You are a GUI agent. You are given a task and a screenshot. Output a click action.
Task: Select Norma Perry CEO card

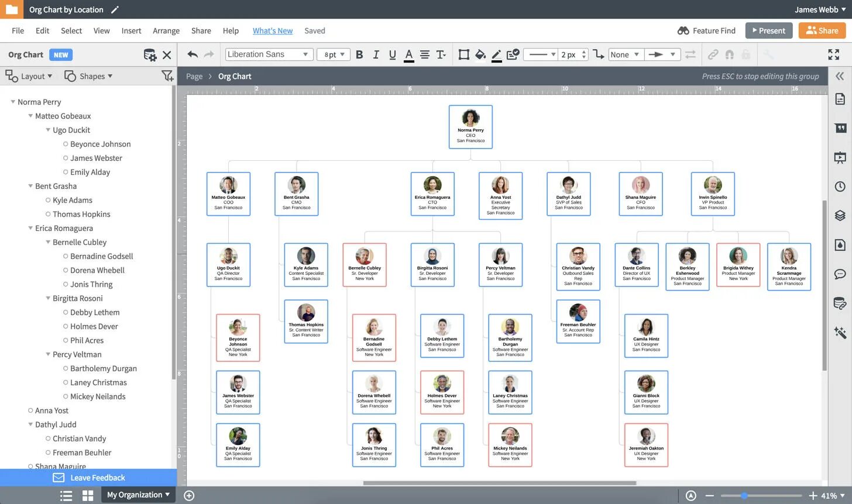470,127
